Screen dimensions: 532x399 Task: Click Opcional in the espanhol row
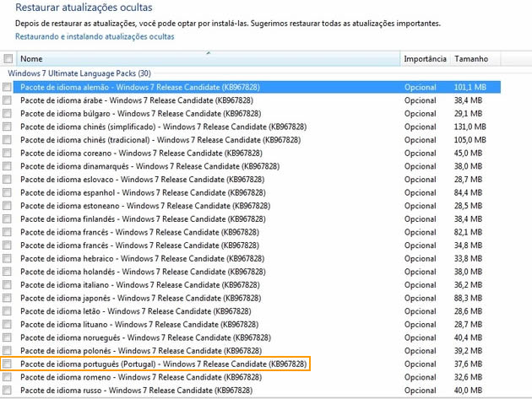click(x=420, y=192)
